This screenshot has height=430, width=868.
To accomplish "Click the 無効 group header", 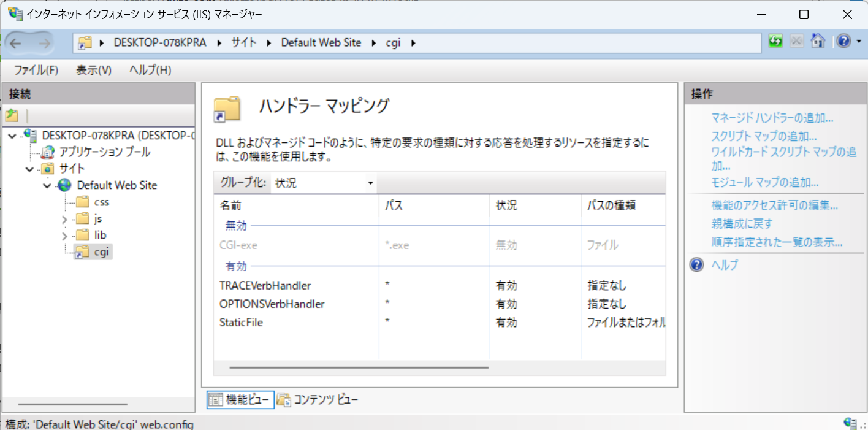I will click(x=236, y=226).
